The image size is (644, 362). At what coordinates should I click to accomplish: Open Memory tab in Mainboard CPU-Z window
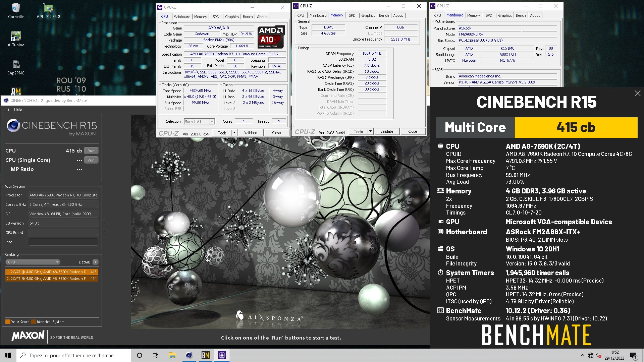tap(473, 15)
